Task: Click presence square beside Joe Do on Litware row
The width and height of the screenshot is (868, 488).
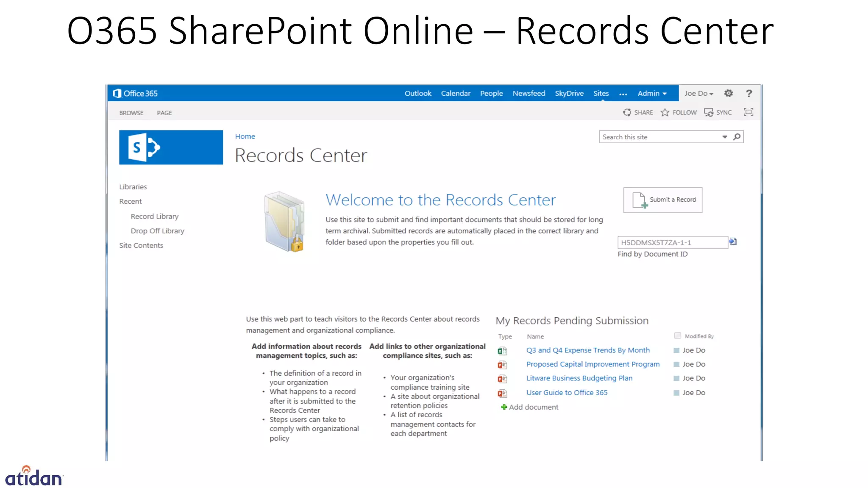Action: tap(676, 378)
